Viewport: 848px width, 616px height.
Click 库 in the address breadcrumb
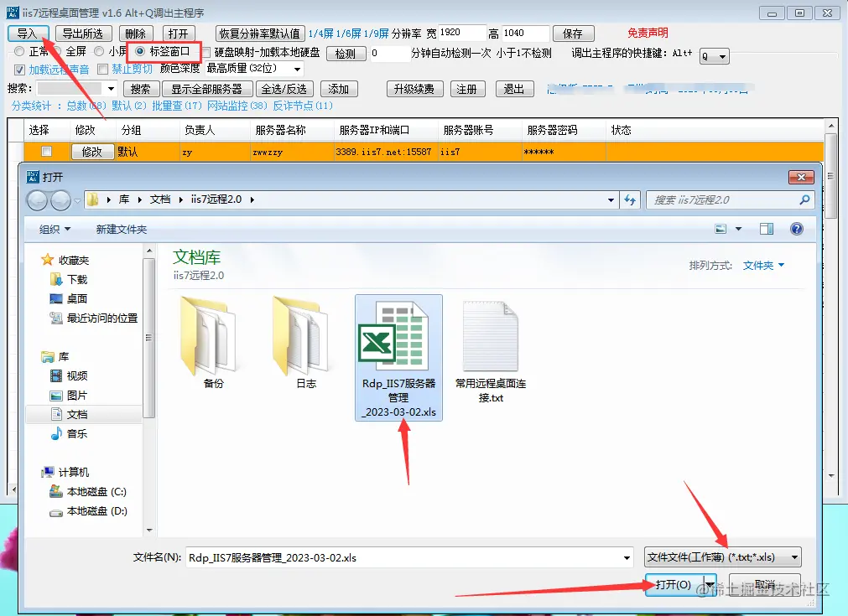124,199
